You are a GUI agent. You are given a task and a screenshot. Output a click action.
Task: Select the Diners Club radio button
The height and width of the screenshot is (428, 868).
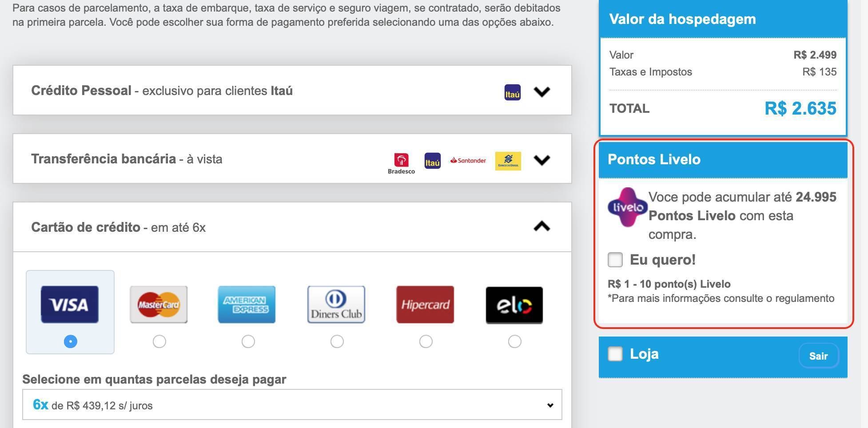[337, 341]
